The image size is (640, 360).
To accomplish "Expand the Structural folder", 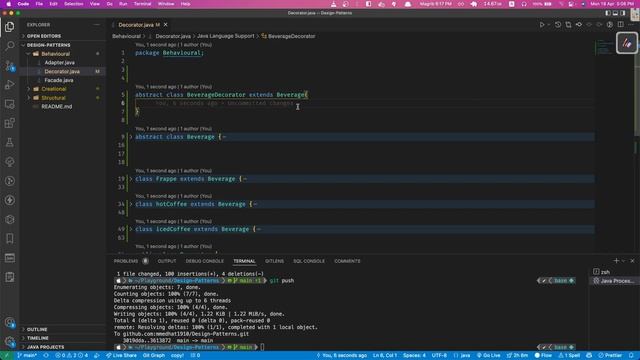I will point(53,98).
